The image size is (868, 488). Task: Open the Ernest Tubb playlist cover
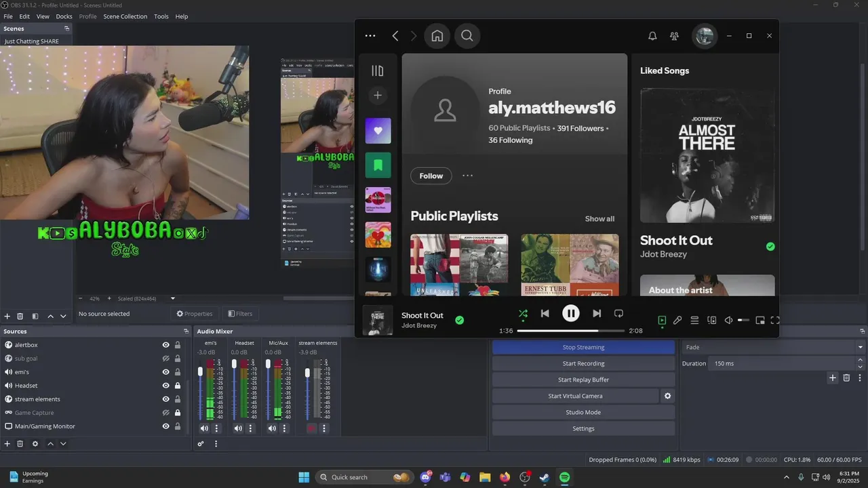570,265
